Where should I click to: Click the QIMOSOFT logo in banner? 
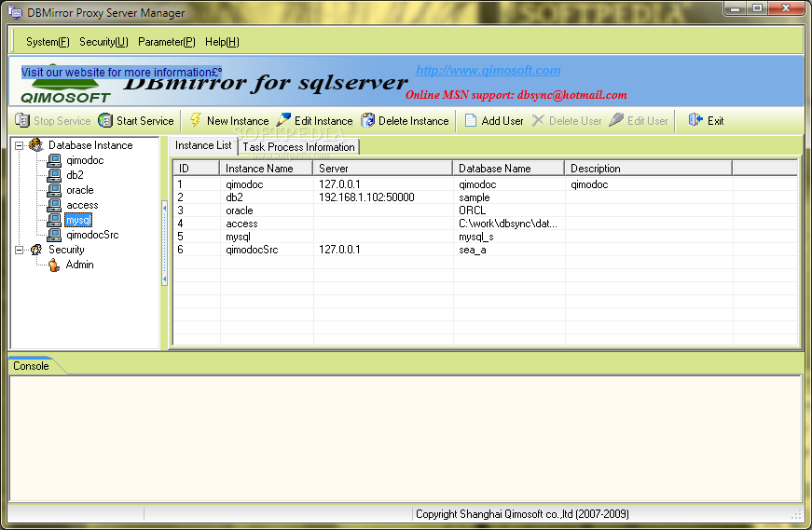66,92
